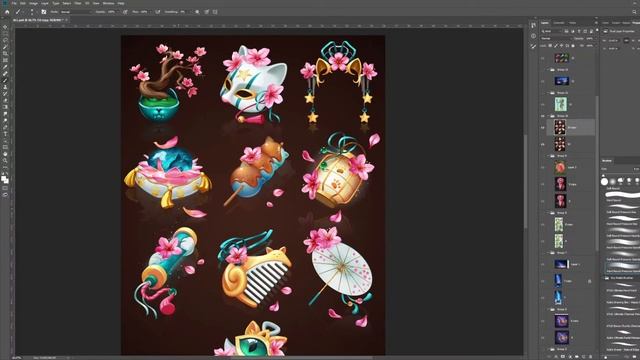Select the Rectangular Marquee tool
Viewport: 640px width, 360px height.
click(x=5, y=33)
